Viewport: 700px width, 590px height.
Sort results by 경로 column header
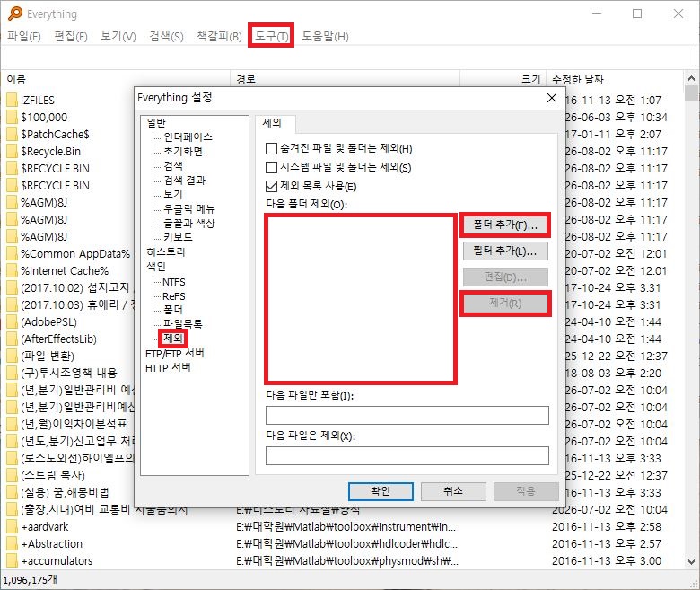coord(345,80)
